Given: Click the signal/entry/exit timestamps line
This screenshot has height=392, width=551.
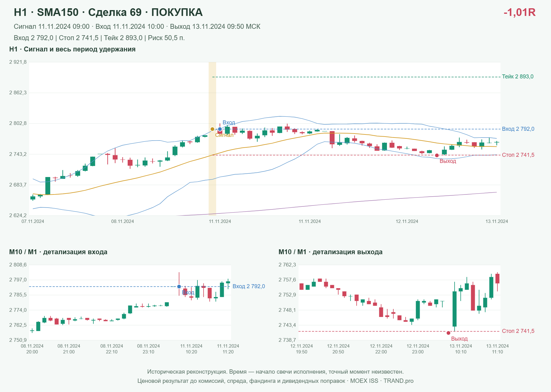Looking at the screenshot, I should 137,27.
